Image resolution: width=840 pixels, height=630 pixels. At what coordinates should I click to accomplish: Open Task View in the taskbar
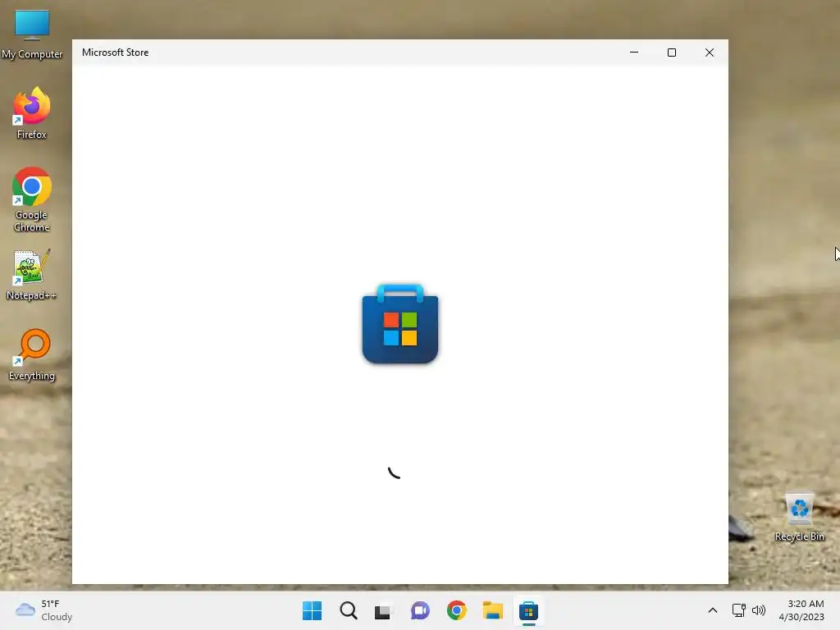(384, 610)
